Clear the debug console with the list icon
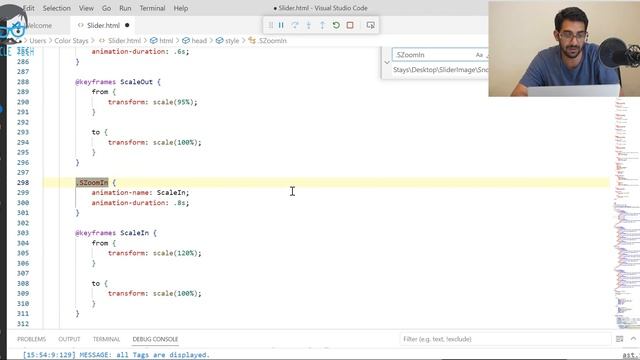 (x=620, y=339)
